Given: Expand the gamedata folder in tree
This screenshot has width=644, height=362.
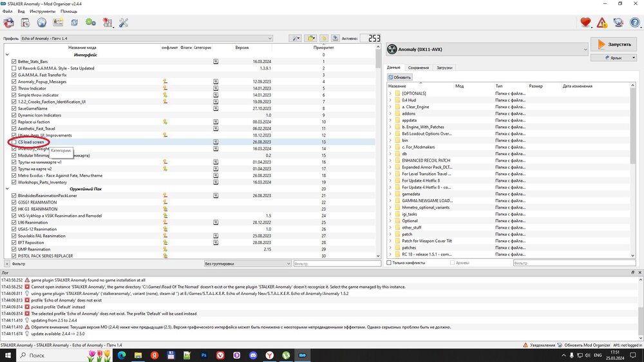Looking at the screenshot, I should (x=390, y=194).
